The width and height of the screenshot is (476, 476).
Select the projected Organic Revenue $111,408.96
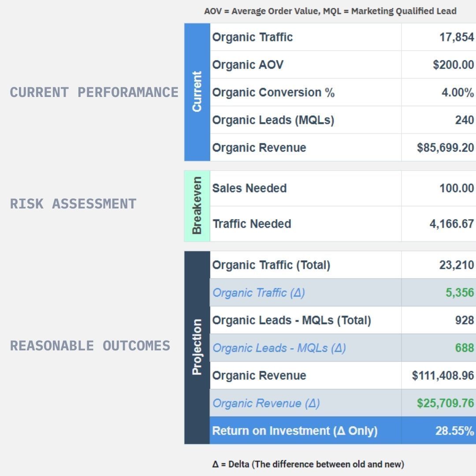click(x=443, y=376)
